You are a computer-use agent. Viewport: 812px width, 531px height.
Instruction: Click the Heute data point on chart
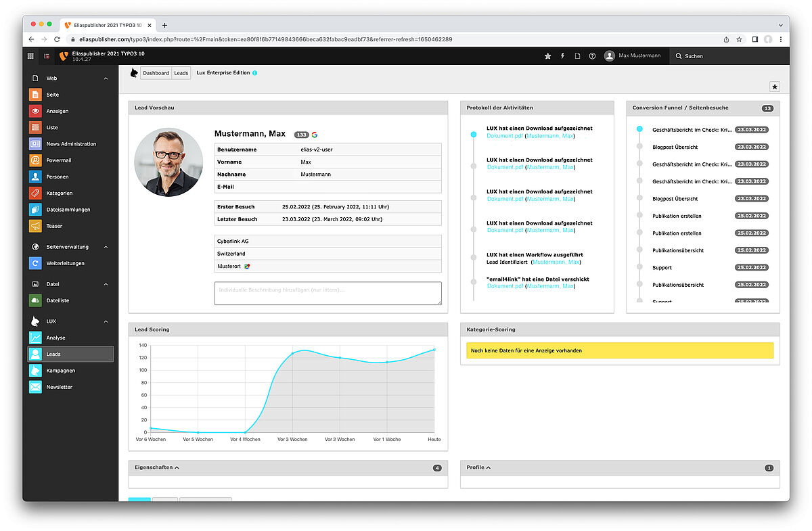coord(434,350)
